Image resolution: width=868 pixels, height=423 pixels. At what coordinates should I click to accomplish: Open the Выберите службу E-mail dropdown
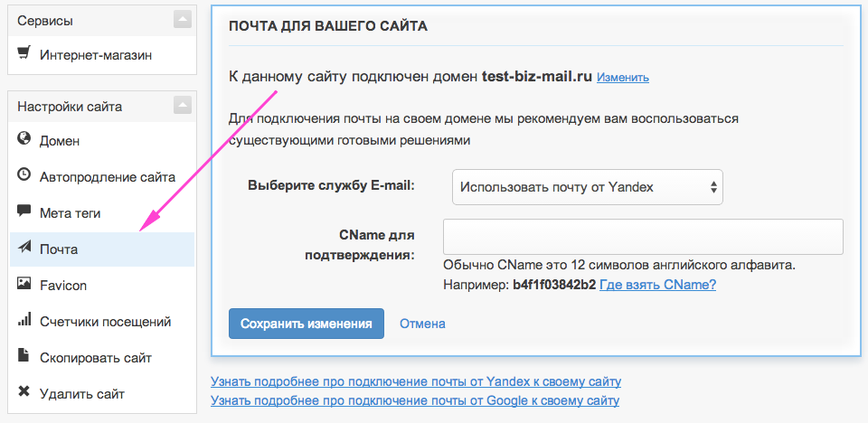pyautogui.click(x=587, y=187)
